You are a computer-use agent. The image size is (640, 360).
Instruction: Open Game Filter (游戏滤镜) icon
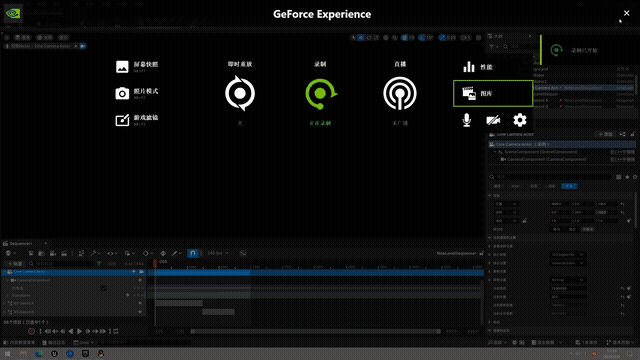pyautogui.click(x=122, y=120)
